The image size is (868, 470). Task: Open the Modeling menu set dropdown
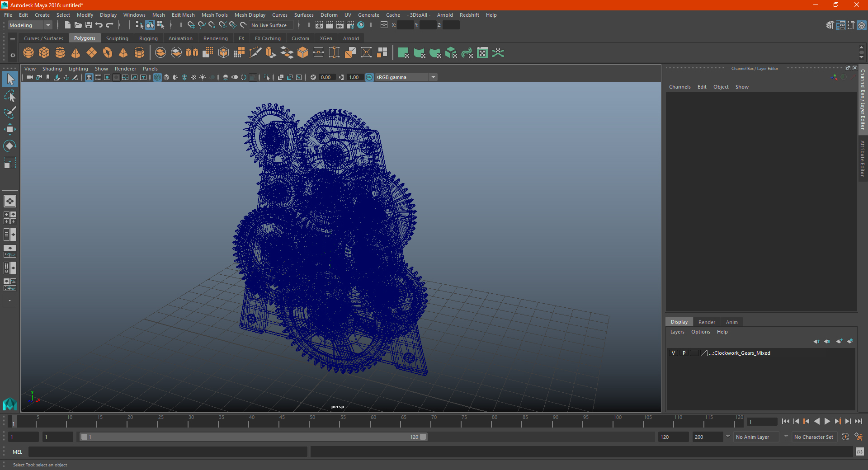click(x=30, y=25)
